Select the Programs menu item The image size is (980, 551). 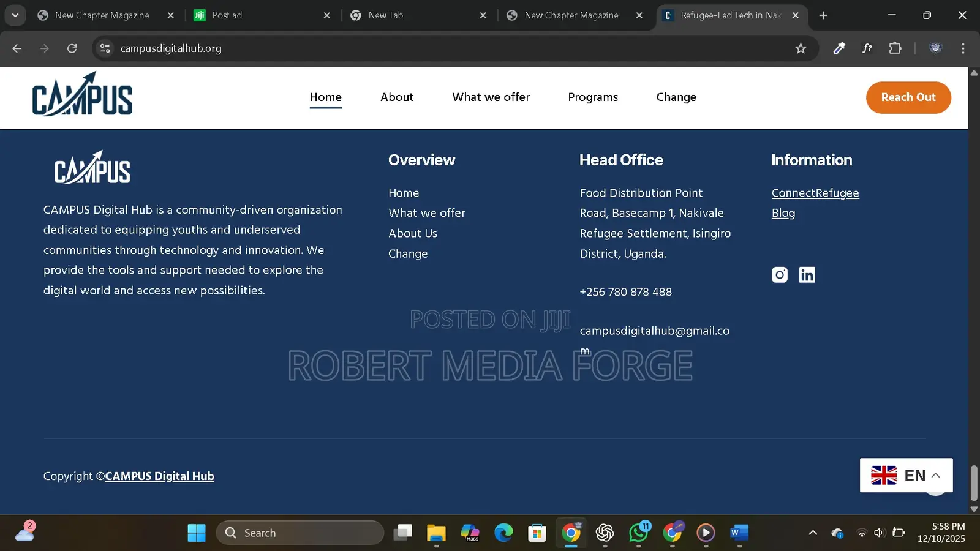point(592,97)
